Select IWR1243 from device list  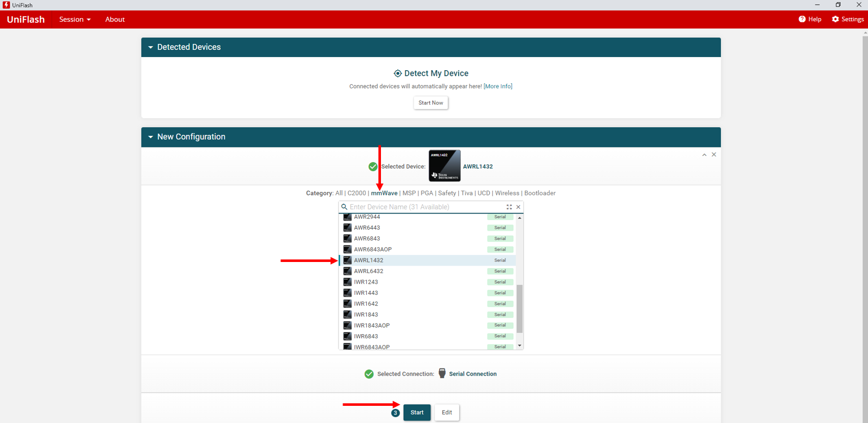[x=427, y=282]
